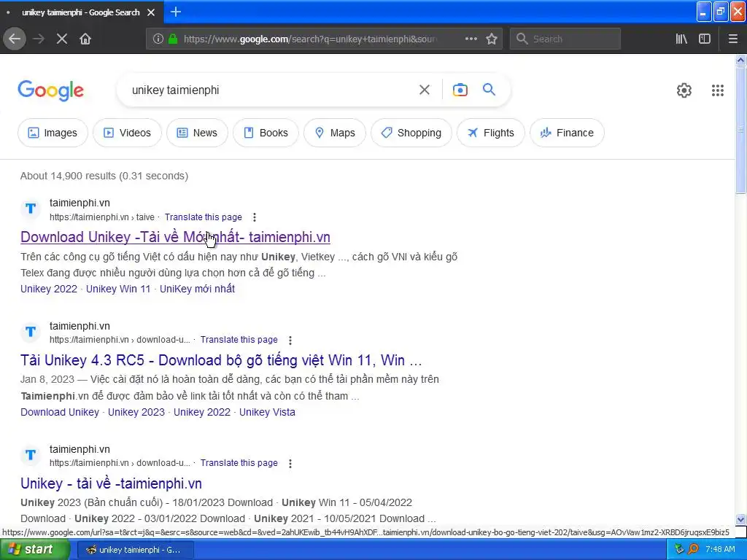Switch to the Books filter

266,133
